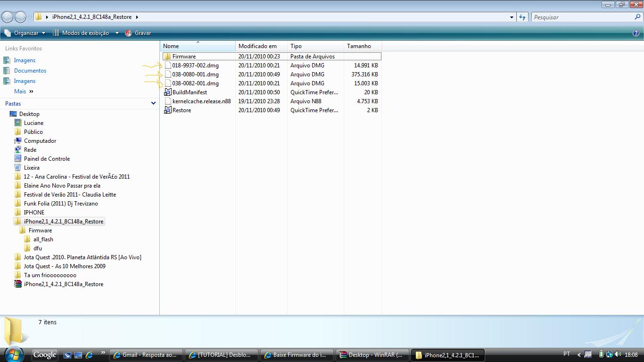Open the address bar history dropdown
644x362 pixels.
point(512,17)
